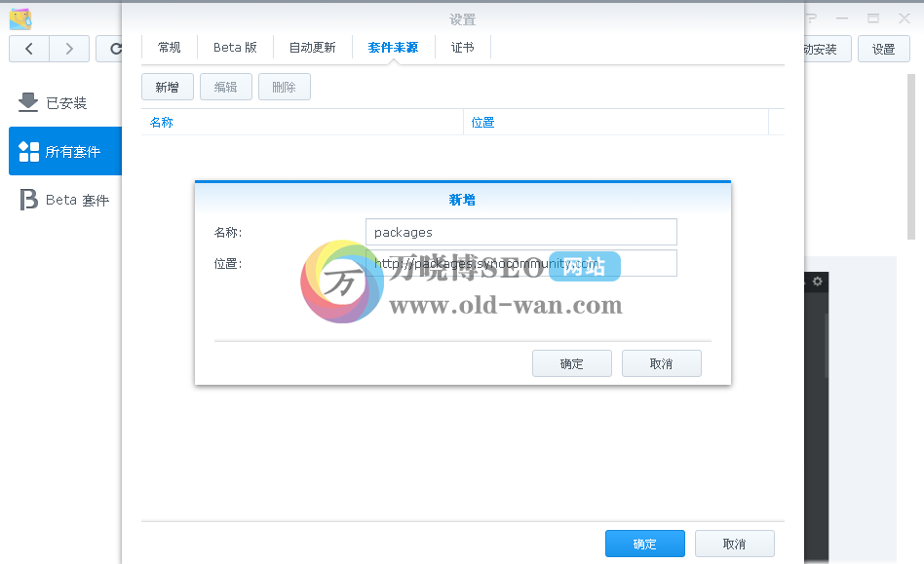The image size is (924, 564).
Task: Click the Package Center app icon top-left
Action: point(19,18)
